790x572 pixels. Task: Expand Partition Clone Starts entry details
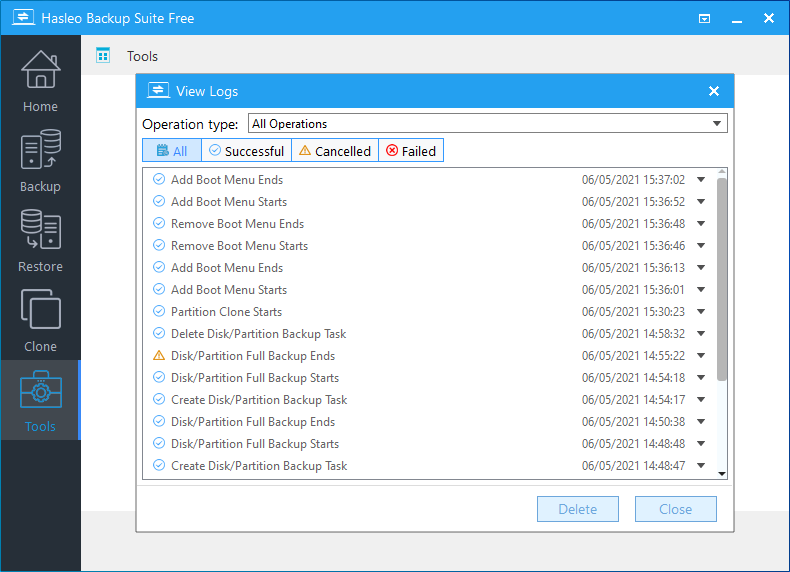(701, 311)
